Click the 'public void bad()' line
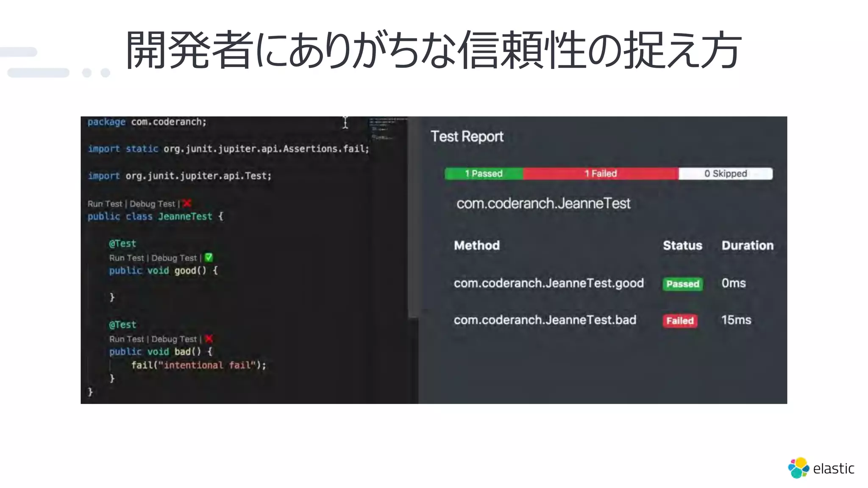 [161, 352]
